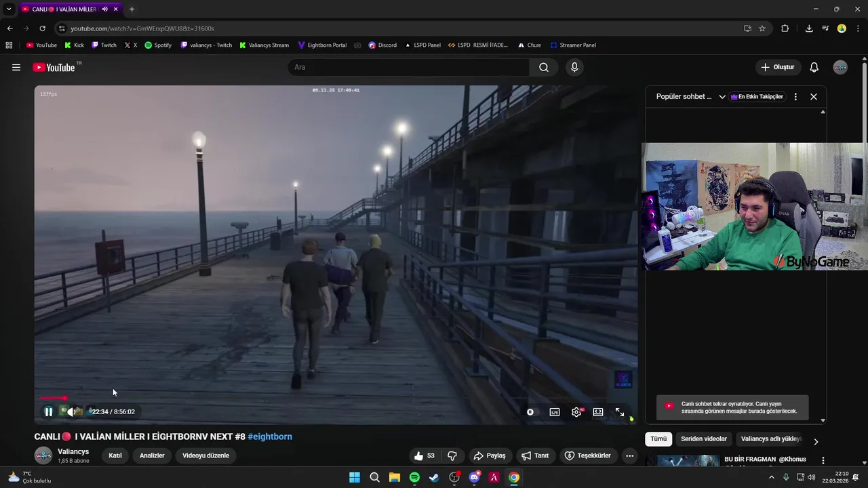Enter fullscreen mode in the player
The height and width of the screenshot is (488, 868).
coord(620,412)
